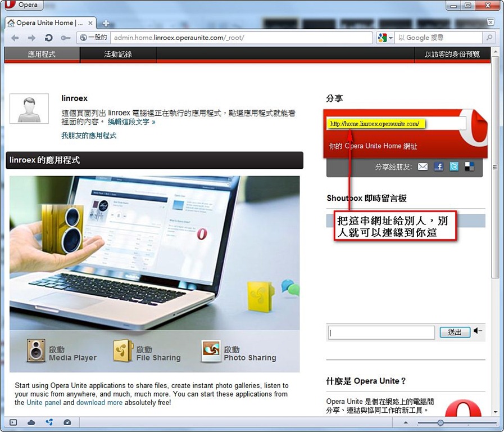
Task: Click scrollbar down arrow
Action: [x=495, y=412]
